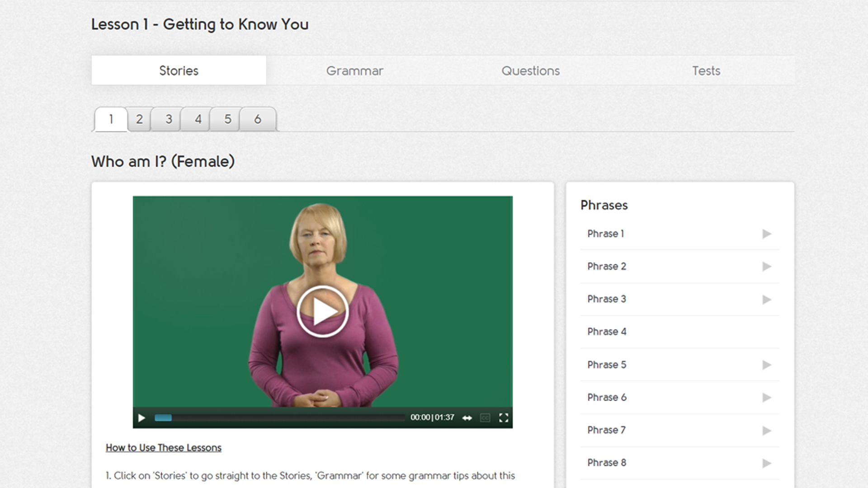This screenshot has width=868, height=488.
Task: Play Phrase 1 using its arrow icon
Action: [x=766, y=234]
